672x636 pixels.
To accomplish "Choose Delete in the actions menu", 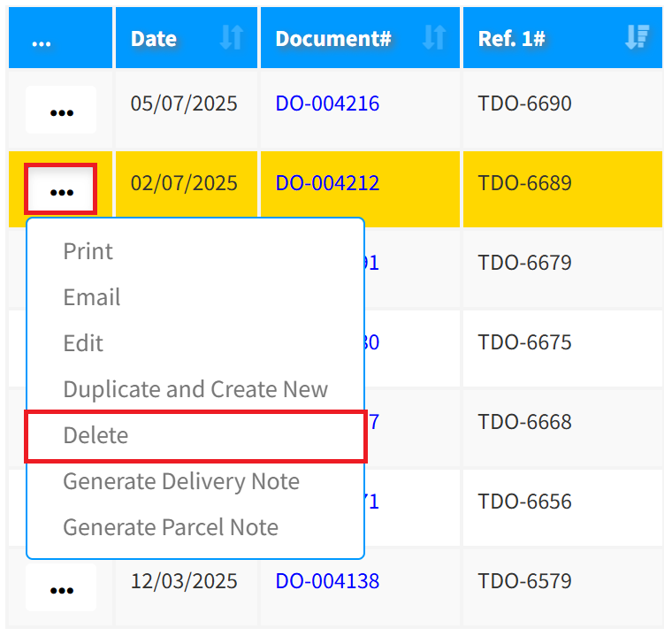I will tap(95, 435).
